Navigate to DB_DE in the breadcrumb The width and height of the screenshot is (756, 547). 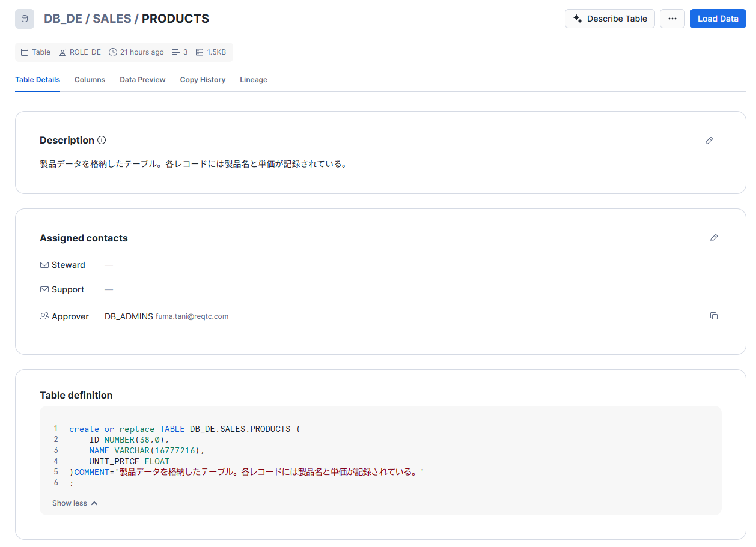[x=63, y=19]
